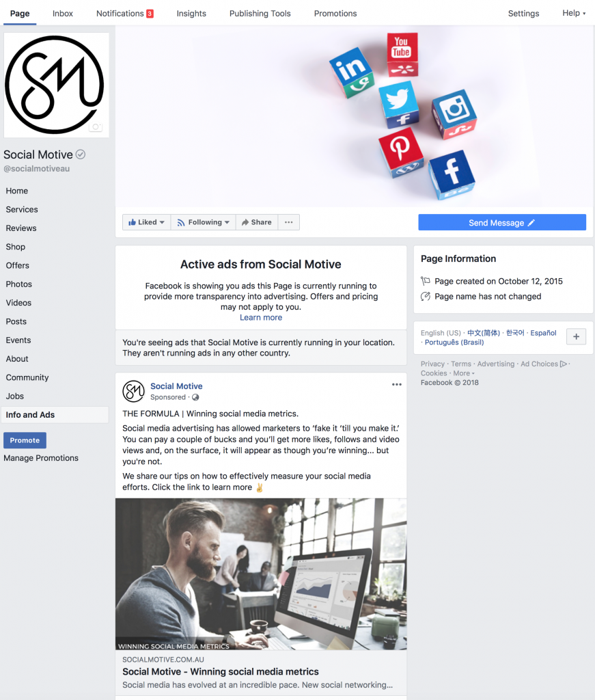This screenshot has width=595, height=700.
Task: Click the plus button to add a language
Action: point(577,336)
